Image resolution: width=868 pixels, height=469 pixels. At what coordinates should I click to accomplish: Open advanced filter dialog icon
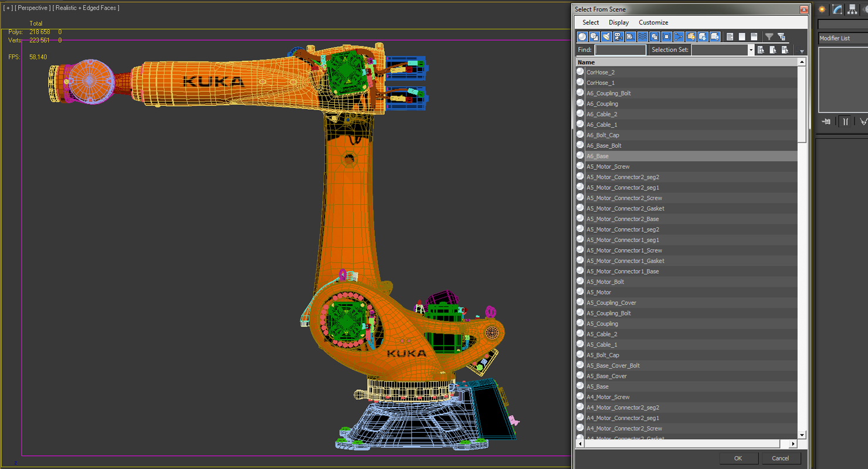781,36
